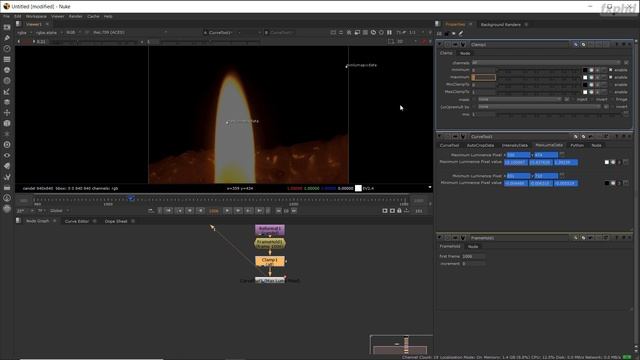Toggle the (un)premult by invert checkbox
640x360 pixels.
613,107
